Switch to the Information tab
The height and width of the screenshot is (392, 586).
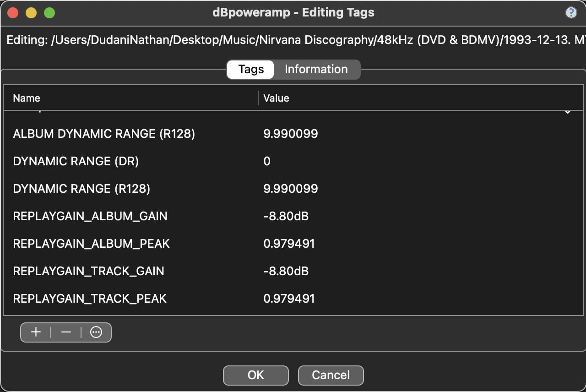point(316,70)
